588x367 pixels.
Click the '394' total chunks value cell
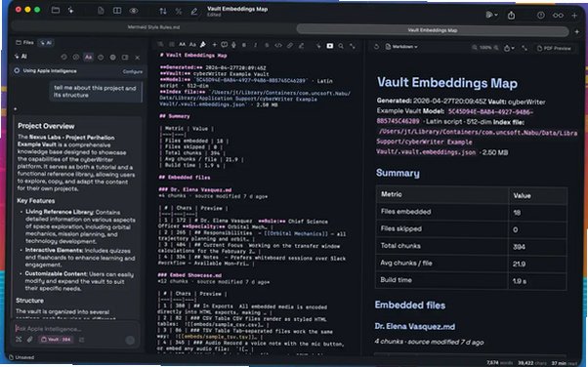(537, 247)
